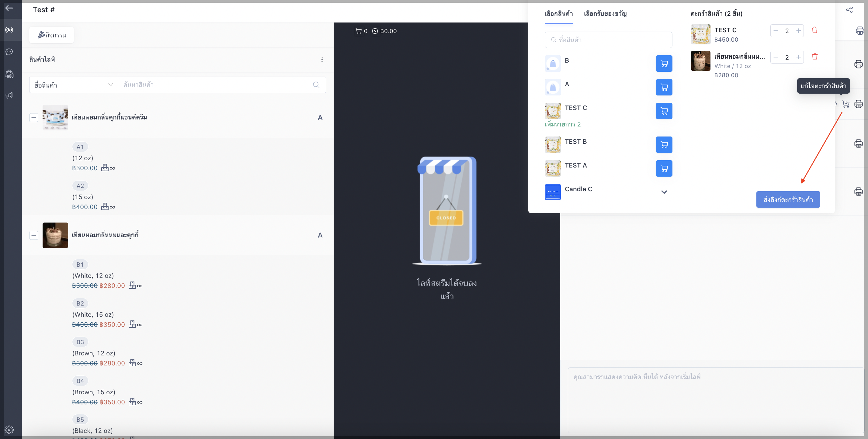The height and width of the screenshot is (439, 868).
Task: Click the (White, 15 oz) variant label
Action: tap(93, 314)
